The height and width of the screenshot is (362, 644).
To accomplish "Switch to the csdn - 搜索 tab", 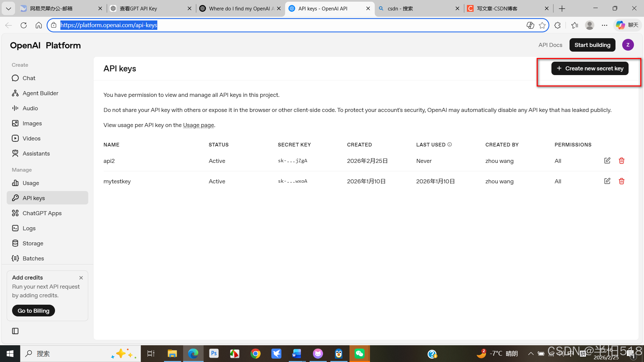I will pos(419,8).
